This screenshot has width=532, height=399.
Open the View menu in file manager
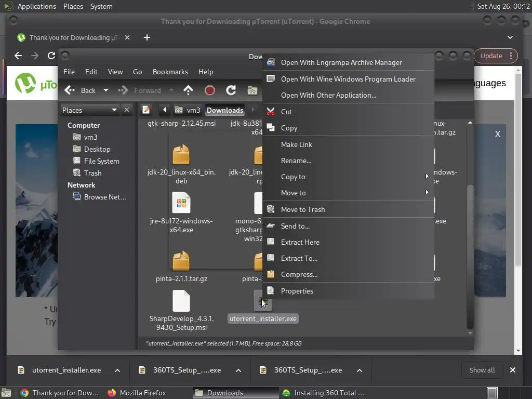[115, 72]
